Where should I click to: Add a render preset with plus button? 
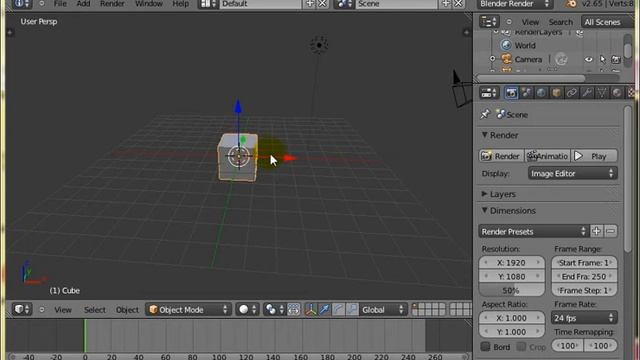coord(596,231)
